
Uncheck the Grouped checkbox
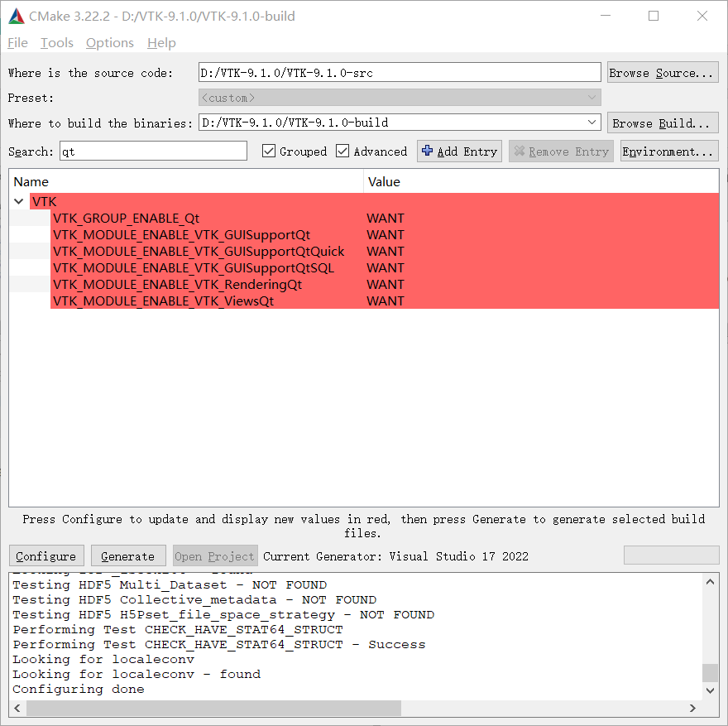[x=269, y=151]
